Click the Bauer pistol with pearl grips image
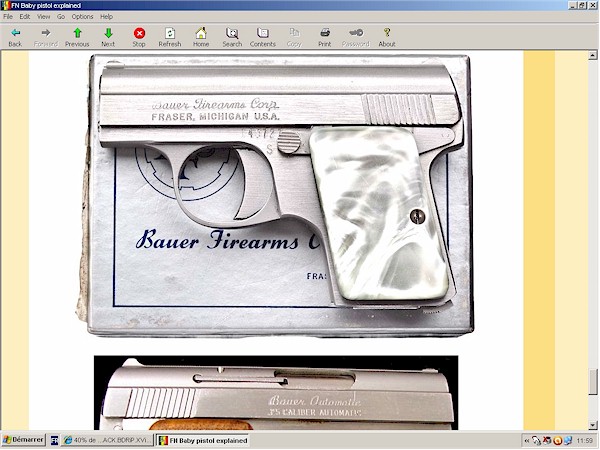Viewport: 600px width, 450px height. 274,195
